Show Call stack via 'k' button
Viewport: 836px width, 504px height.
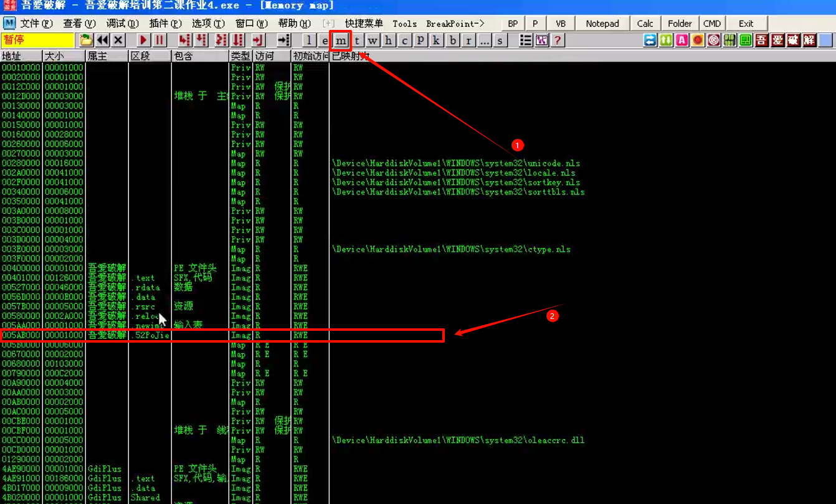(437, 40)
